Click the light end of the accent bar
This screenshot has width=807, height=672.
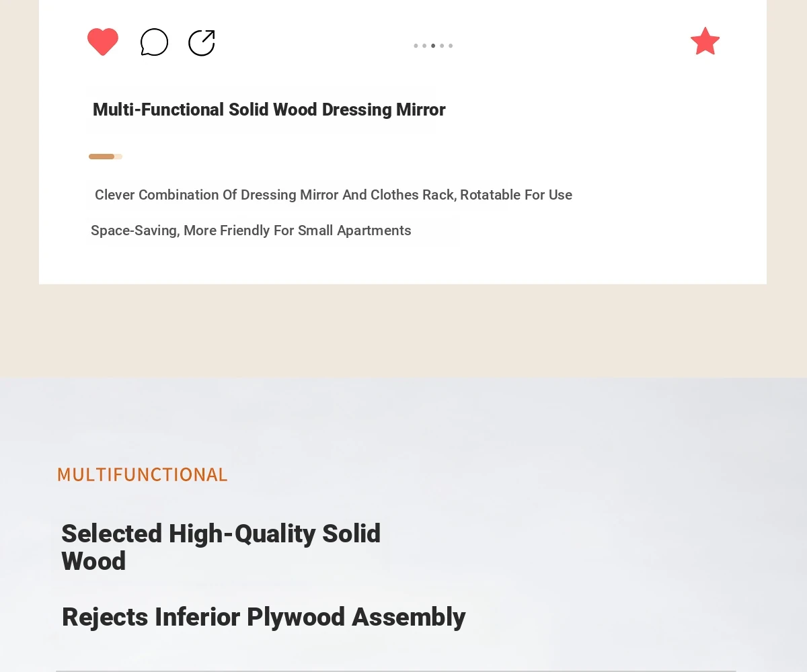click(118, 157)
